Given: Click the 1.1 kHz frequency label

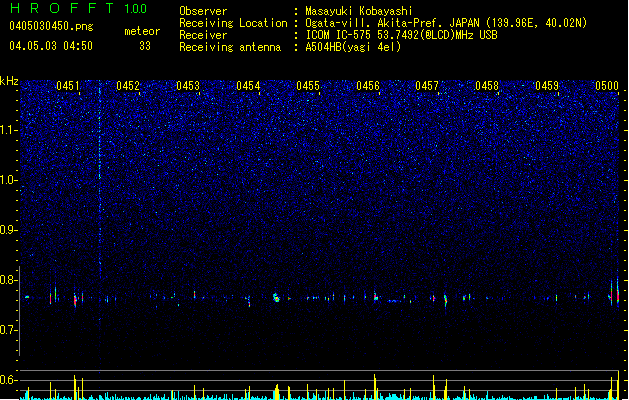Looking at the screenshot, I should tap(9, 130).
